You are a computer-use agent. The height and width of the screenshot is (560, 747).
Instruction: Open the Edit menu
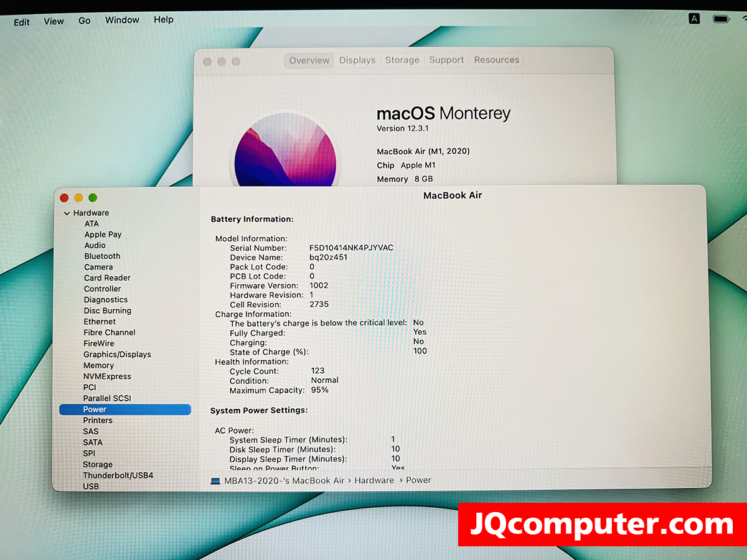(x=22, y=22)
